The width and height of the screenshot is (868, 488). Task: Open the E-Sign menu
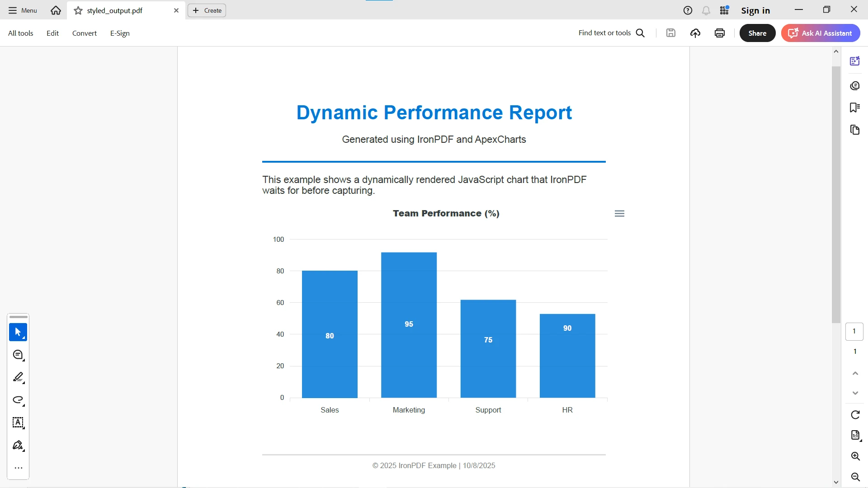pyautogui.click(x=120, y=33)
